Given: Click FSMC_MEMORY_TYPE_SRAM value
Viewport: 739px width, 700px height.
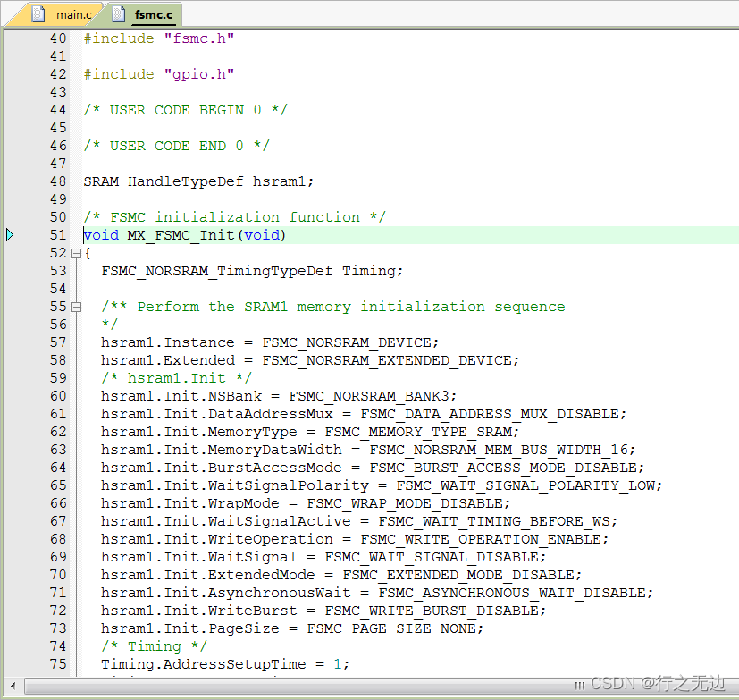Looking at the screenshot, I should click(x=418, y=433).
